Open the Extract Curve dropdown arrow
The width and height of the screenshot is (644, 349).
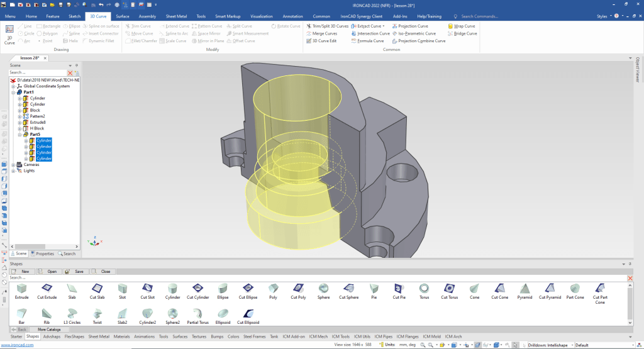tap(384, 26)
